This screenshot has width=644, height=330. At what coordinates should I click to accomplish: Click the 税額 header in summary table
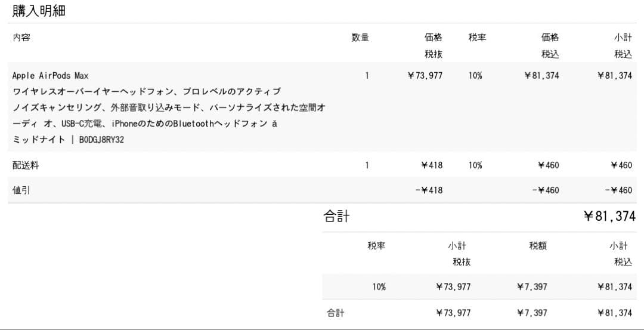(538, 245)
